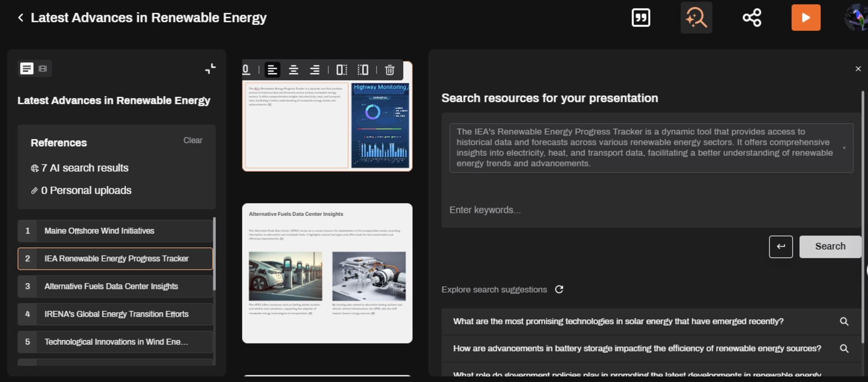Click the outline list scrollbar

point(214,254)
